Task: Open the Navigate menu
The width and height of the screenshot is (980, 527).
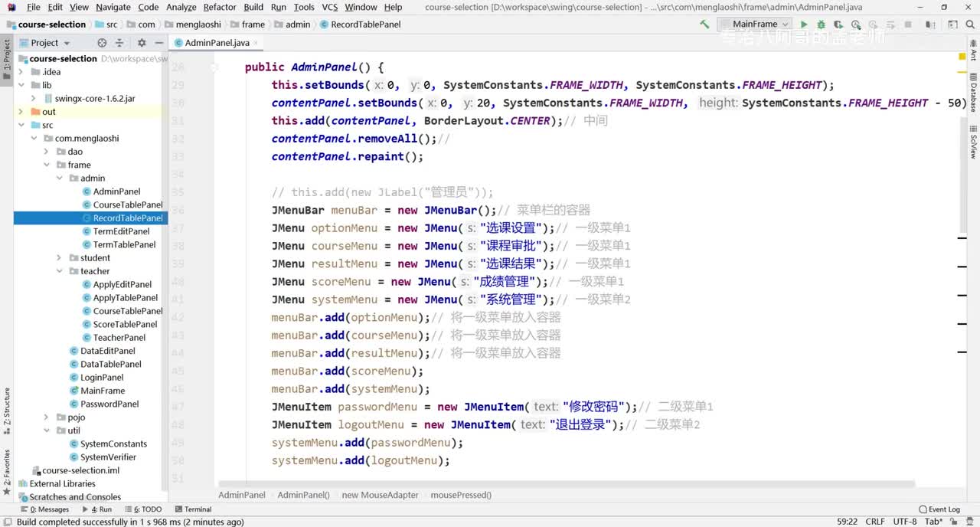Action: coord(113,7)
